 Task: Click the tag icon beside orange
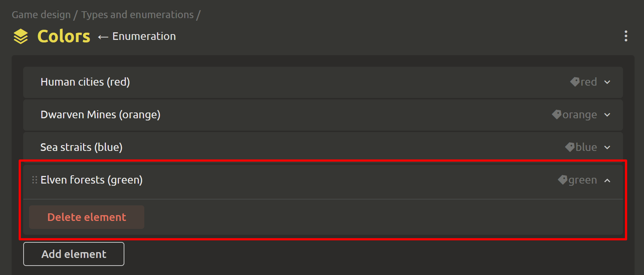(557, 115)
